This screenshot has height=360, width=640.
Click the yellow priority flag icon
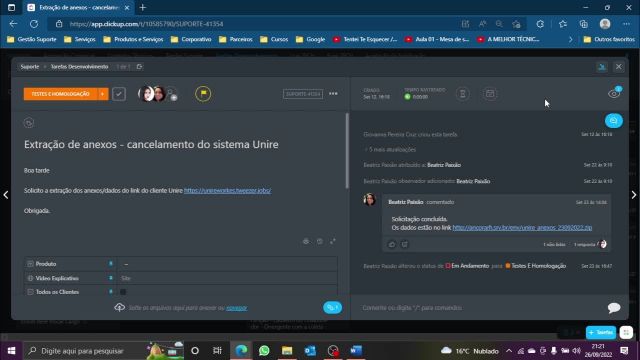point(203,94)
